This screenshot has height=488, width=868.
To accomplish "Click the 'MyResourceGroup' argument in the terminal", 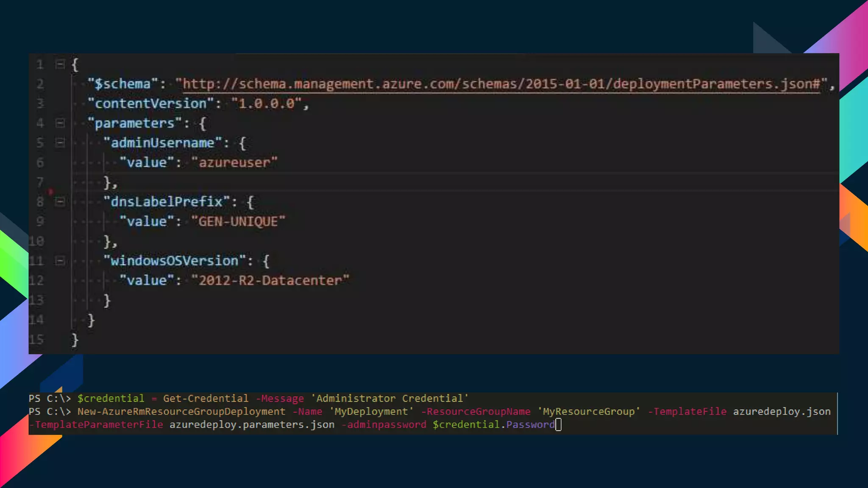I will [589, 412].
